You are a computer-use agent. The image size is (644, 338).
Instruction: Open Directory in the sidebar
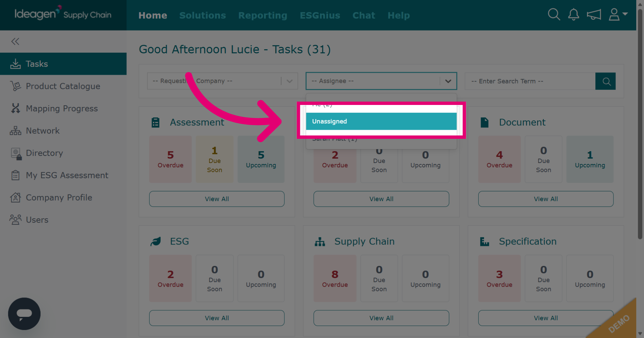pyautogui.click(x=63, y=153)
